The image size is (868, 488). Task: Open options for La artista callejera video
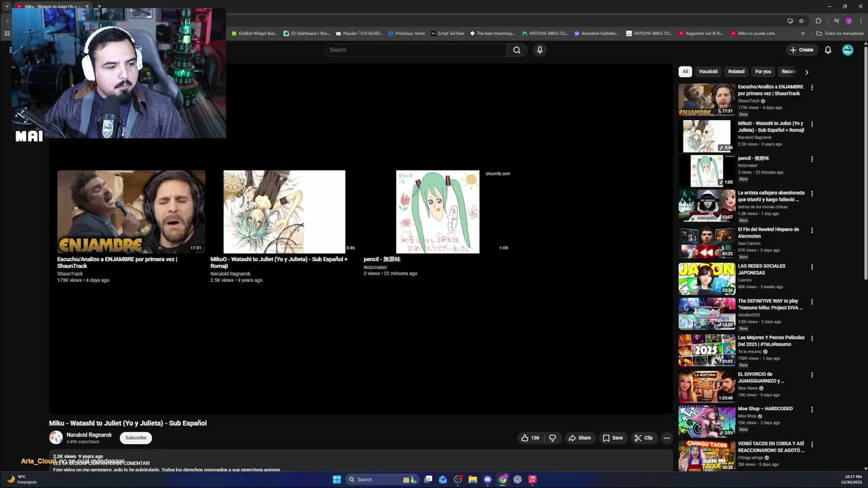point(812,194)
